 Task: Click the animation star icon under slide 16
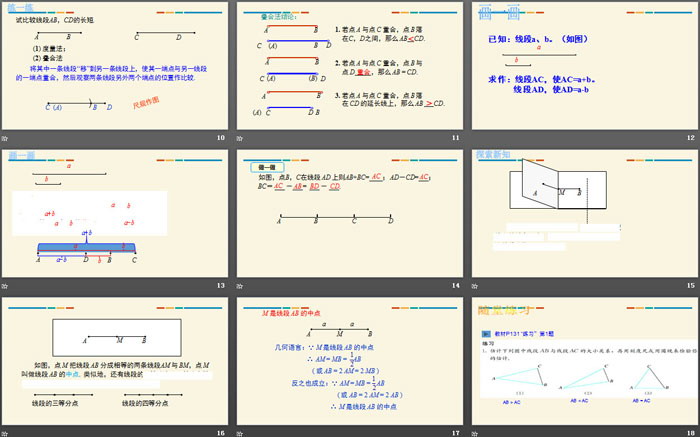click(x=6, y=432)
